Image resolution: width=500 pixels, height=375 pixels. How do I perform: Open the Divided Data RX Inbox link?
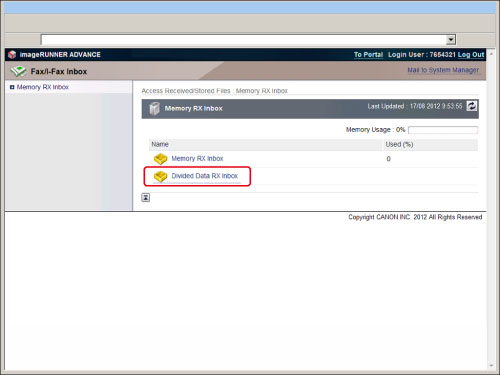(205, 176)
